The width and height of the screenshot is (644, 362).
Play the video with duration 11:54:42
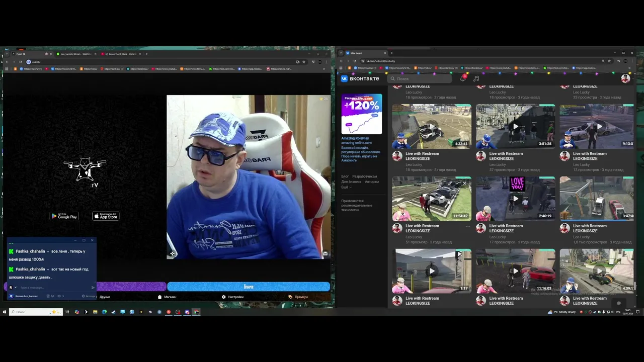point(432,199)
